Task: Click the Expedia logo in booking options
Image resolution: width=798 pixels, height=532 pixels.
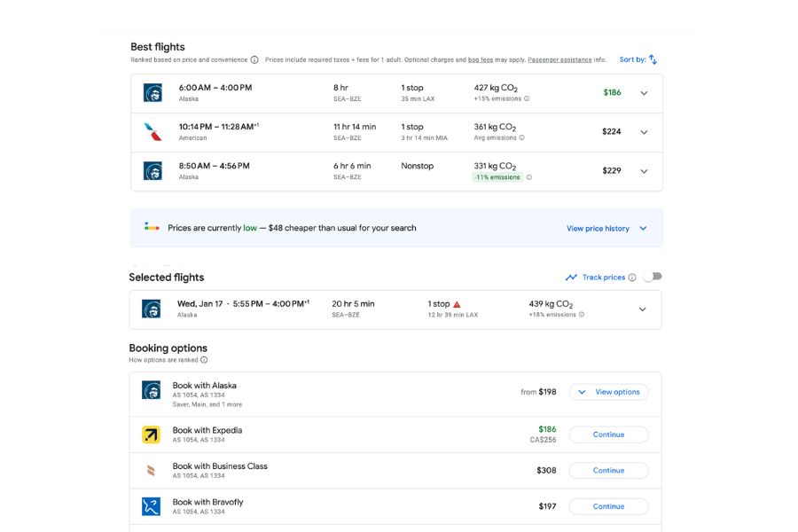Action: [153, 434]
